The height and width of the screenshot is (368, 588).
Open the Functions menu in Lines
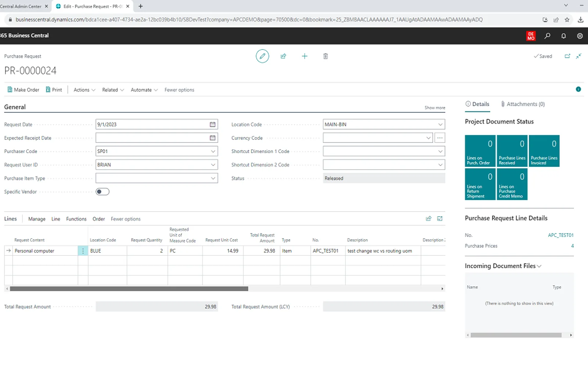click(76, 219)
